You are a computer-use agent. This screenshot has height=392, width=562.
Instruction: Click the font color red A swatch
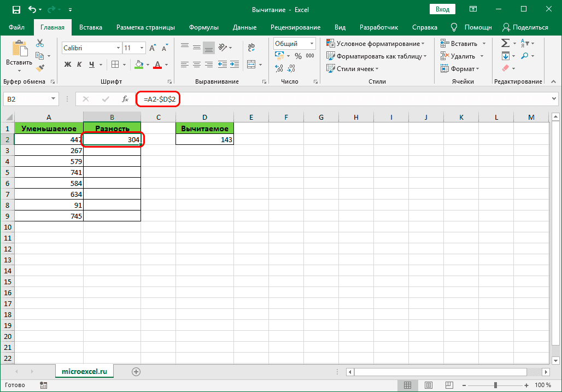point(157,65)
